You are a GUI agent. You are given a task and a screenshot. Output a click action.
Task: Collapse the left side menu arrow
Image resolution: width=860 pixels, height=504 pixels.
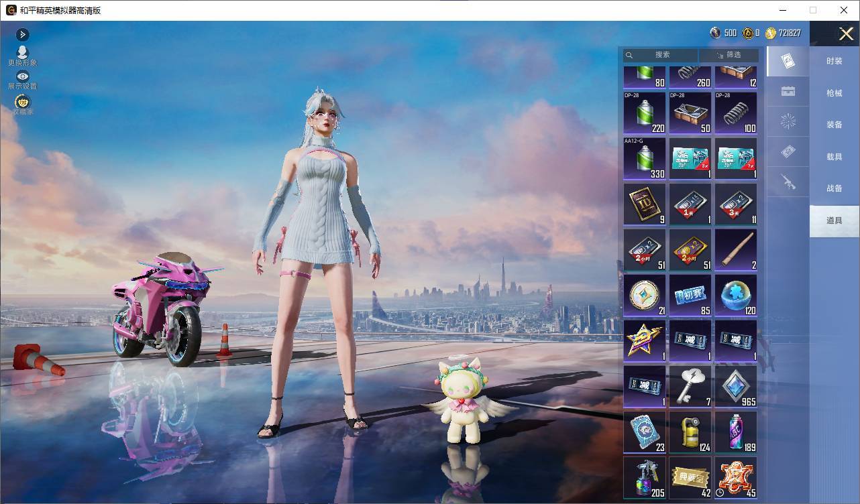tap(22, 34)
